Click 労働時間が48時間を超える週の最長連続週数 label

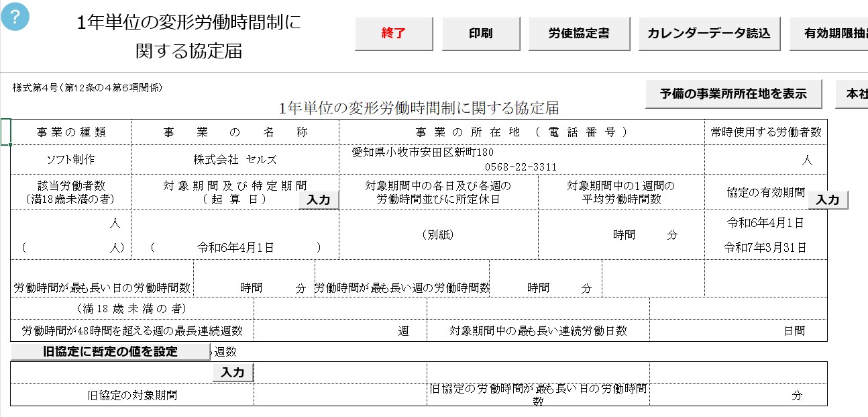[132, 330]
